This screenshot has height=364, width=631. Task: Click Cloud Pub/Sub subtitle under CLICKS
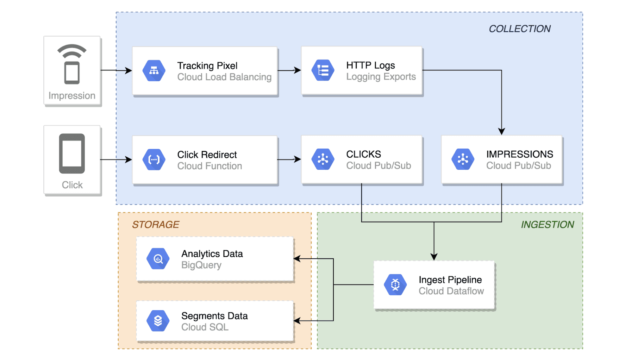coord(379,166)
